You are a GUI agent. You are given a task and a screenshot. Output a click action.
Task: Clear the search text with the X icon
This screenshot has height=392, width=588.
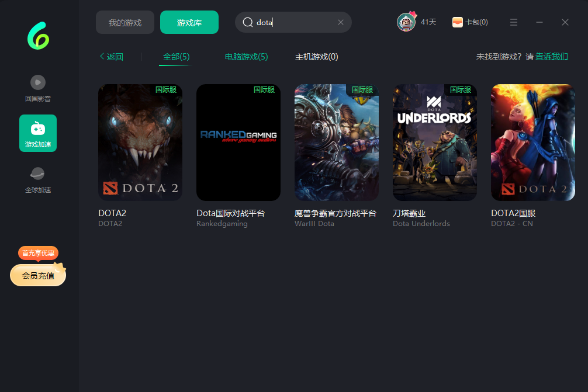coord(341,22)
